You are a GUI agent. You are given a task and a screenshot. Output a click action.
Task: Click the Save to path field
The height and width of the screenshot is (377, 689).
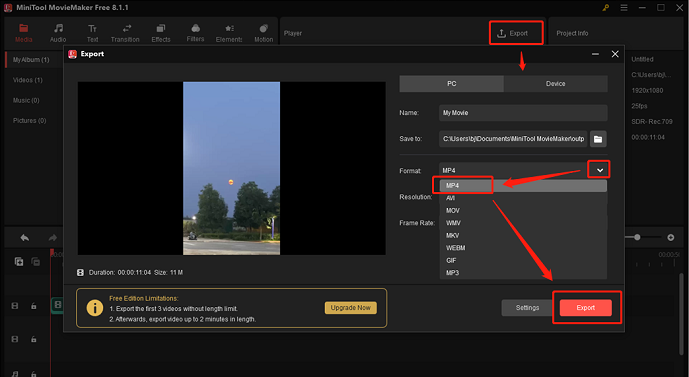point(513,139)
